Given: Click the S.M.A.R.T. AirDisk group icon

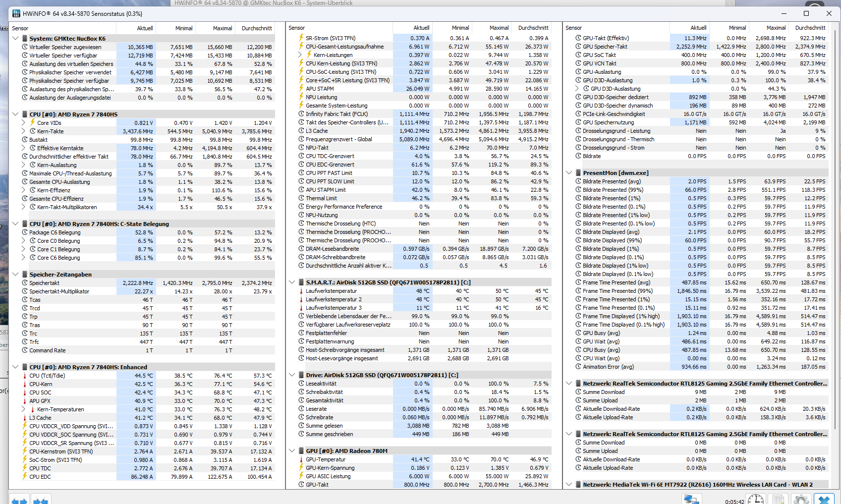Looking at the screenshot, I should 301,282.
